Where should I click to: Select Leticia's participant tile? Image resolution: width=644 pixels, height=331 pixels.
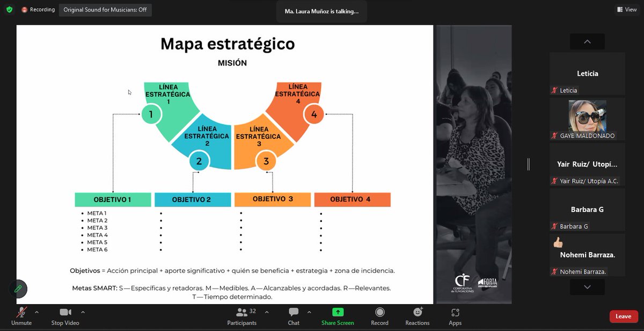[587, 74]
